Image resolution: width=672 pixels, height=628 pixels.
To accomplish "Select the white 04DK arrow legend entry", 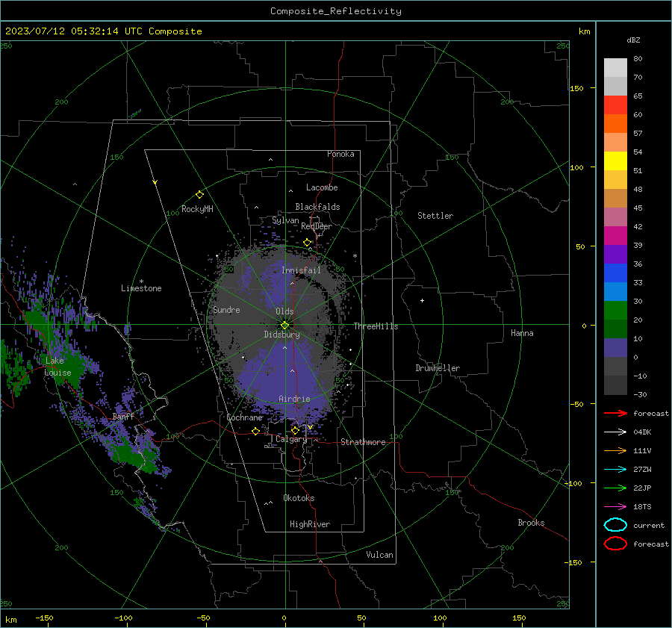I will click(x=615, y=432).
